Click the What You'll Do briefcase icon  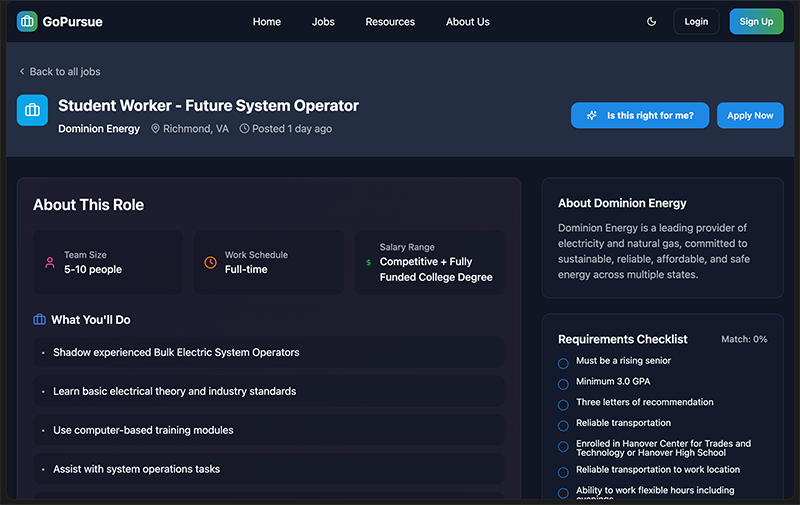tap(39, 320)
